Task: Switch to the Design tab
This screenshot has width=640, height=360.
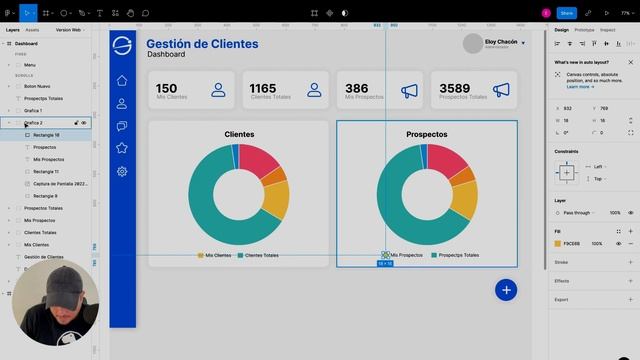Action: [x=561, y=30]
